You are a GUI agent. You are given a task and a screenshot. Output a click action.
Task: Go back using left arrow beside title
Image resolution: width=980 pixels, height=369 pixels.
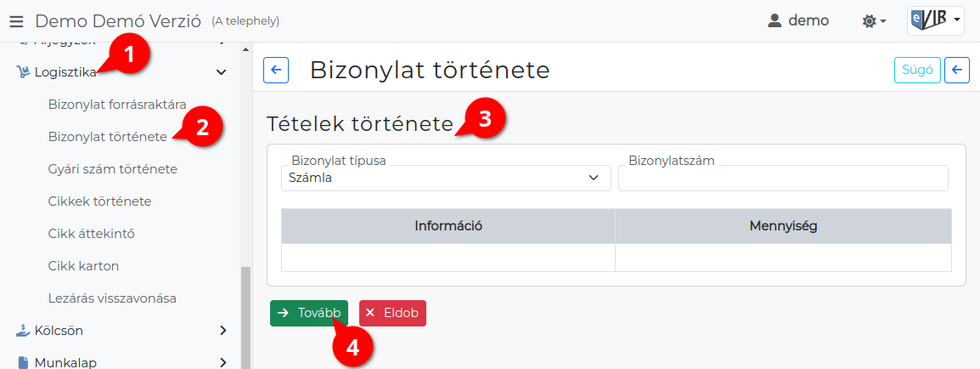point(276,70)
